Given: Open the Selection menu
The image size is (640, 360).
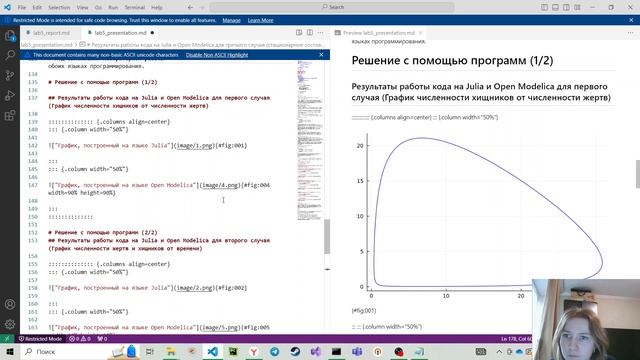Looking at the screenshot, I should click(x=59, y=7).
